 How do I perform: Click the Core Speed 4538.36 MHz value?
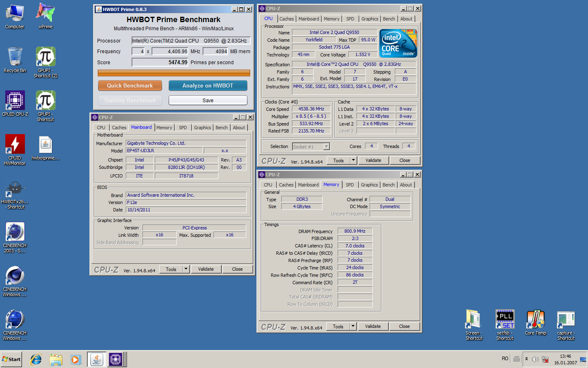click(311, 109)
